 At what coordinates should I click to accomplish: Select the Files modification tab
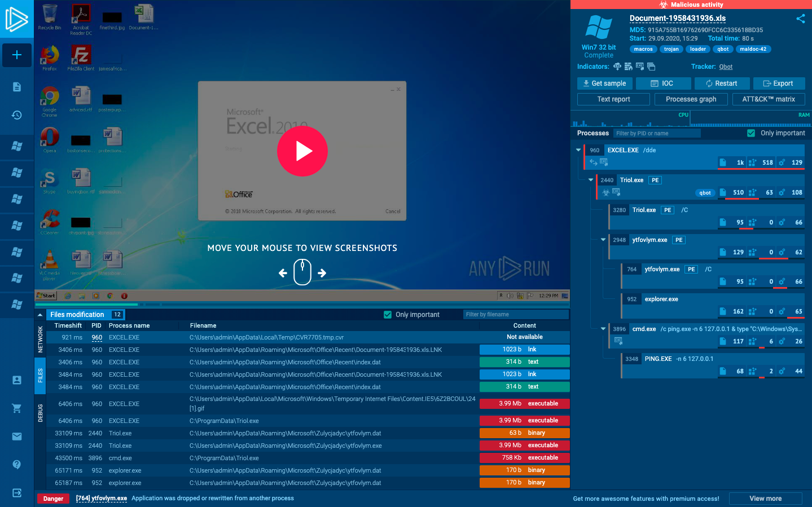click(x=86, y=315)
